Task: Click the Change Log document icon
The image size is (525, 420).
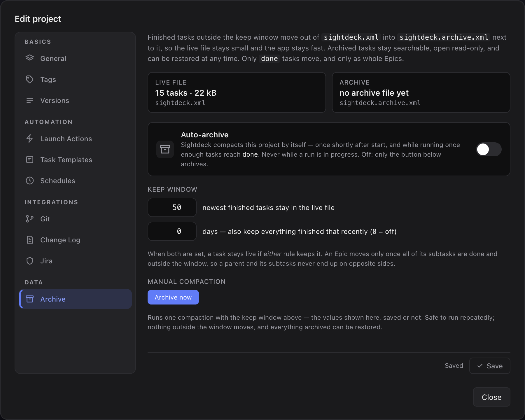Action: (30, 240)
